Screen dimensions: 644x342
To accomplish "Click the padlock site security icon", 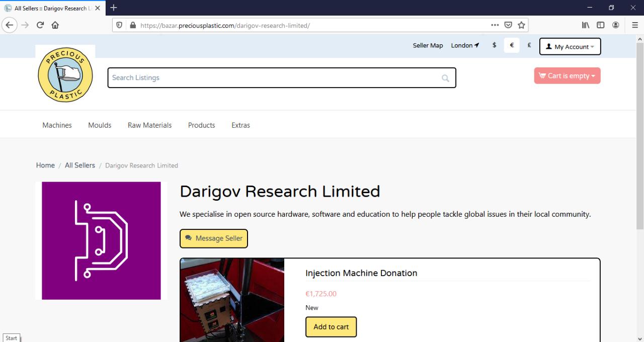I will coord(133,25).
